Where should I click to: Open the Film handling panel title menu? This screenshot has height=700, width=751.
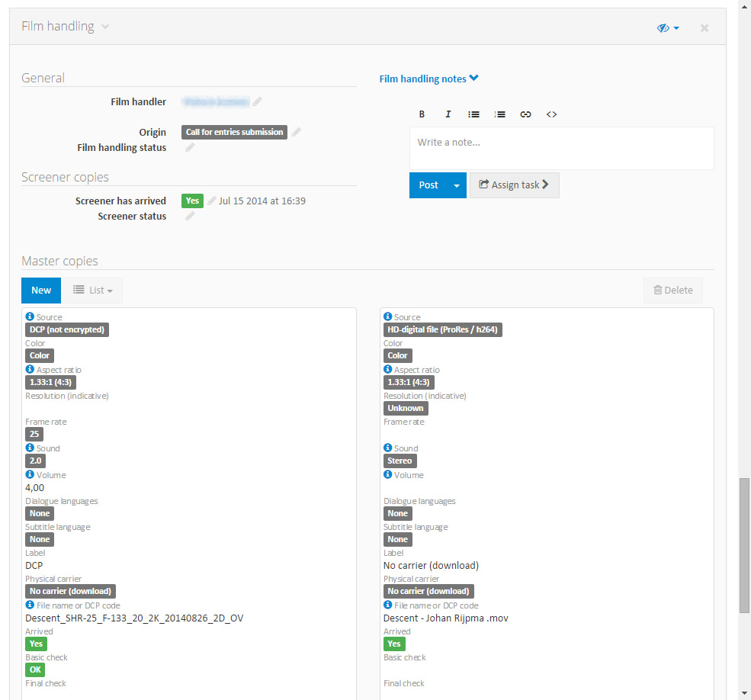(105, 27)
